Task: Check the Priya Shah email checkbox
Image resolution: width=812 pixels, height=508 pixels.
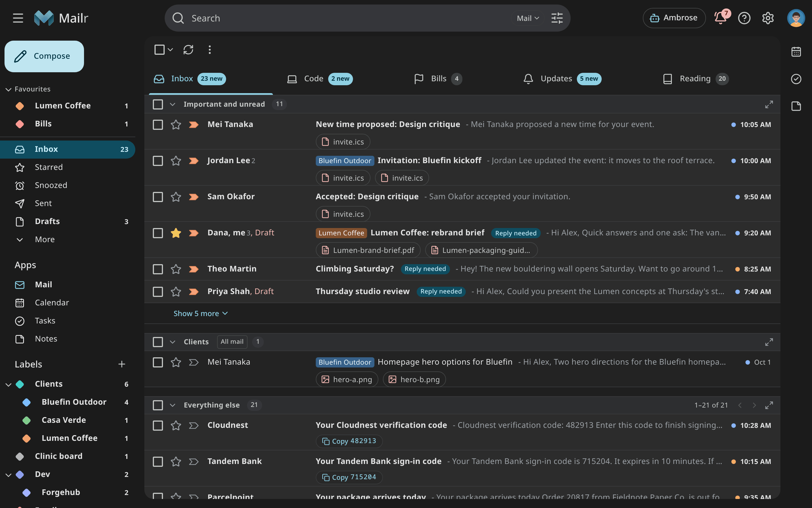Action: point(158,292)
